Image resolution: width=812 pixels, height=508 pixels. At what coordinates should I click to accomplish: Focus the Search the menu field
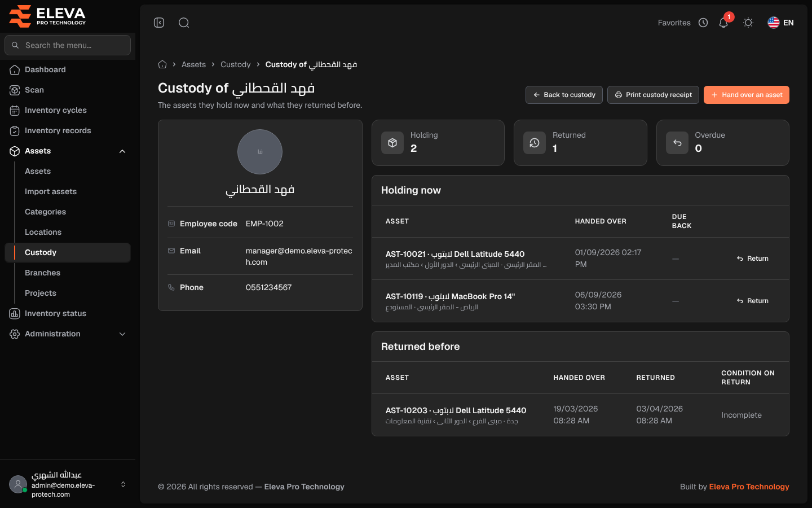[68, 45]
